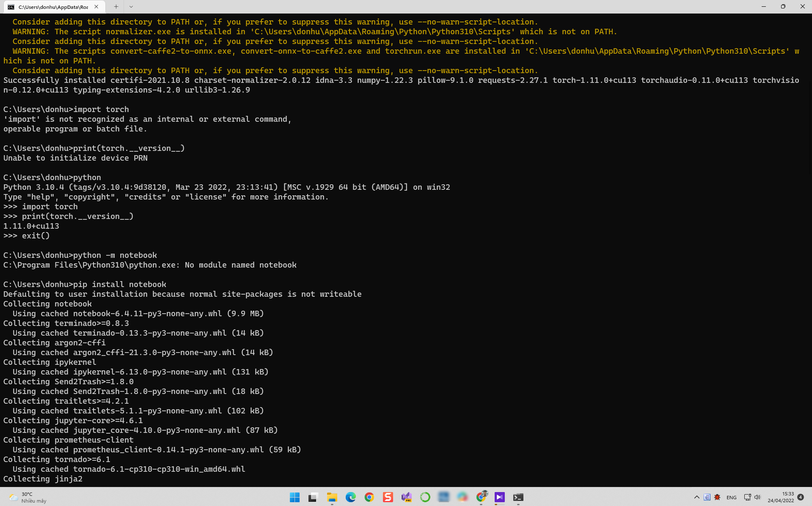Open Snagit from the taskbar
This screenshot has width=812, height=506.
click(x=388, y=497)
